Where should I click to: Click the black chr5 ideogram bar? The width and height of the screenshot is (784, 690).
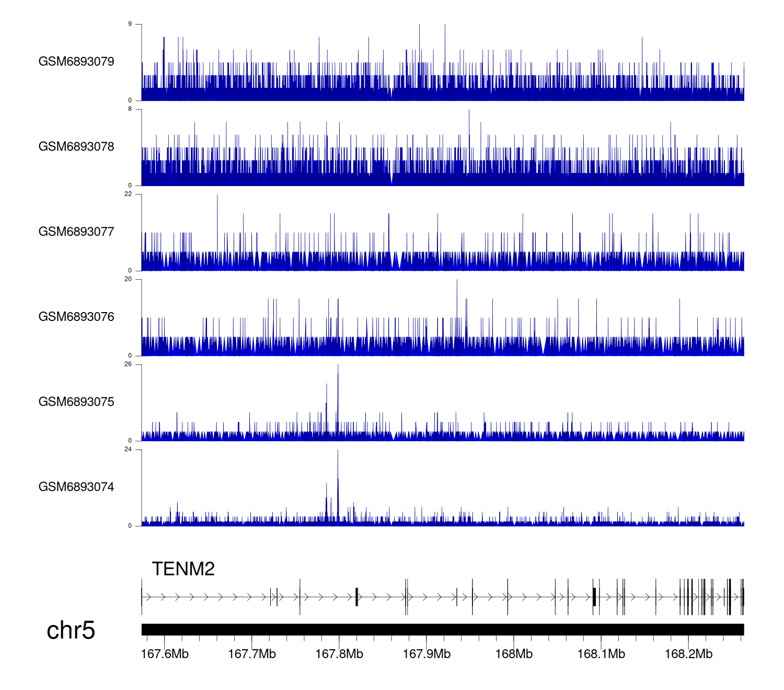pyautogui.click(x=442, y=629)
